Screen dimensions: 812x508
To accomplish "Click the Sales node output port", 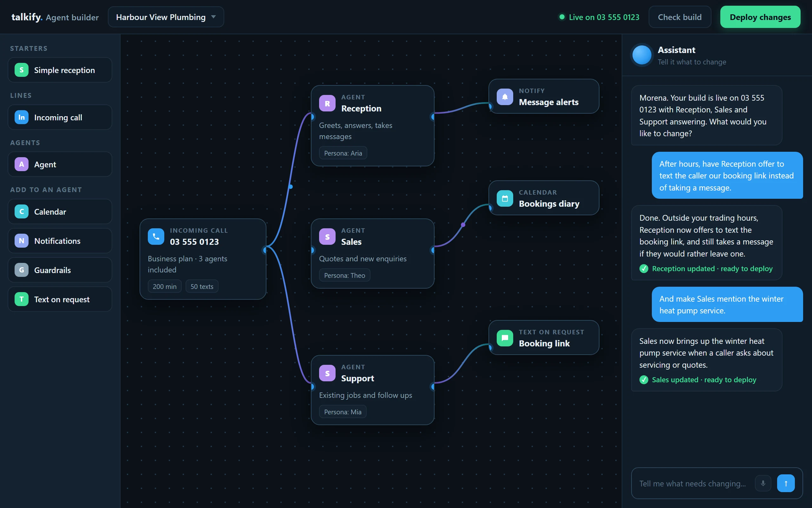I will pyautogui.click(x=433, y=250).
